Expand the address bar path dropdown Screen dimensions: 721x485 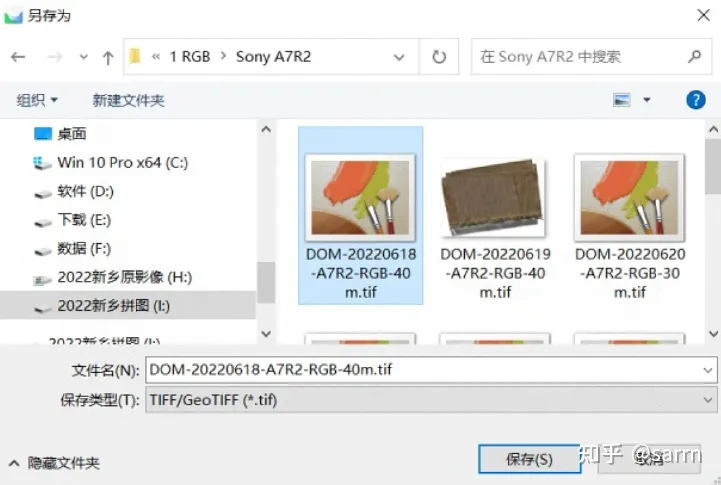(x=399, y=57)
